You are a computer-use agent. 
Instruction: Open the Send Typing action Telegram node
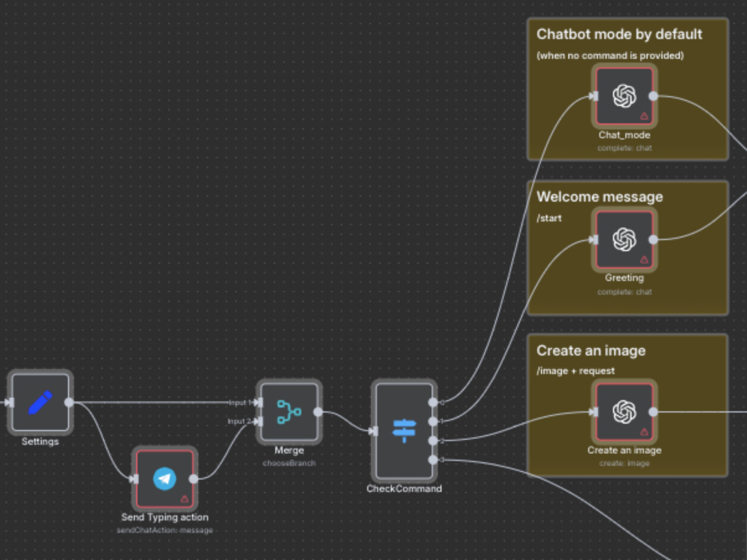point(165,479)
